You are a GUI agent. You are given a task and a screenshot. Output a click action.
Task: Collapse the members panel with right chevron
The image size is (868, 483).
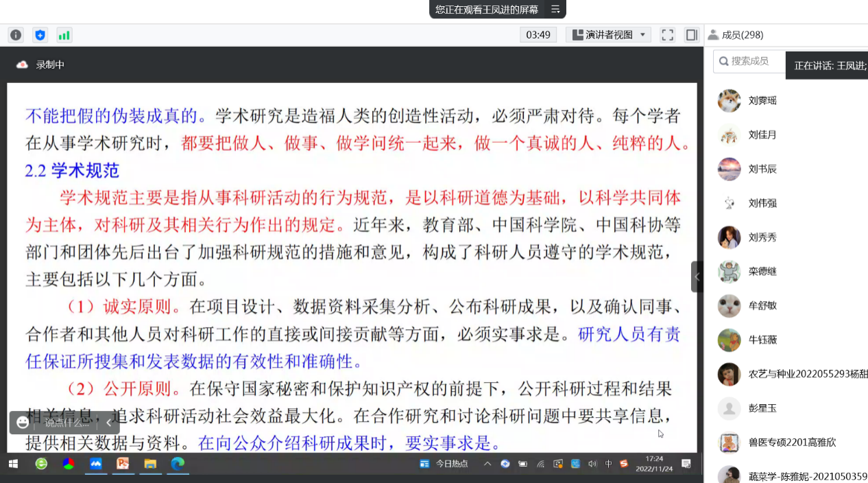(696, 275)
